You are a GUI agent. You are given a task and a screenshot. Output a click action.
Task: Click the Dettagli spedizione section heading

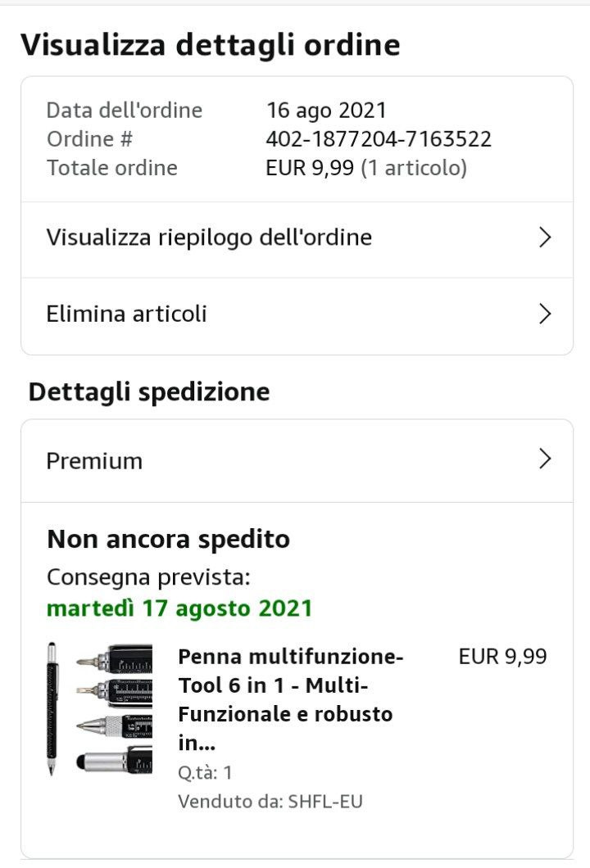click(149, 392)
